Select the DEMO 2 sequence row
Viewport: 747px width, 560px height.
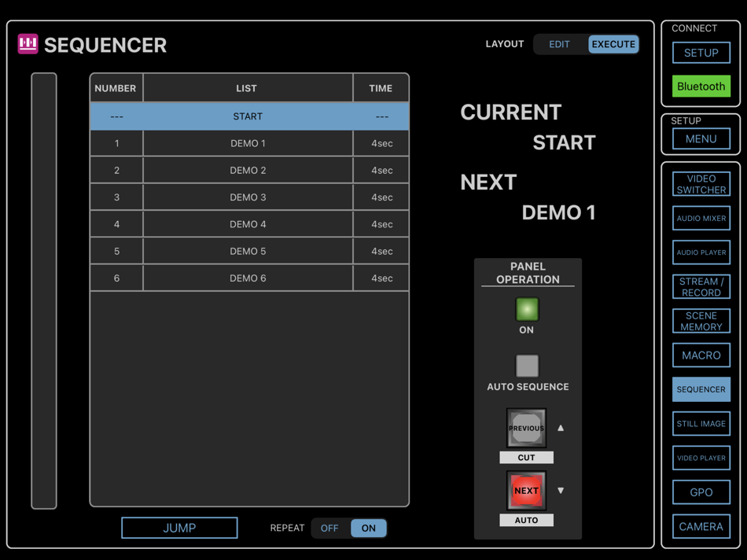pyautogui.click(x=249, y=170)
